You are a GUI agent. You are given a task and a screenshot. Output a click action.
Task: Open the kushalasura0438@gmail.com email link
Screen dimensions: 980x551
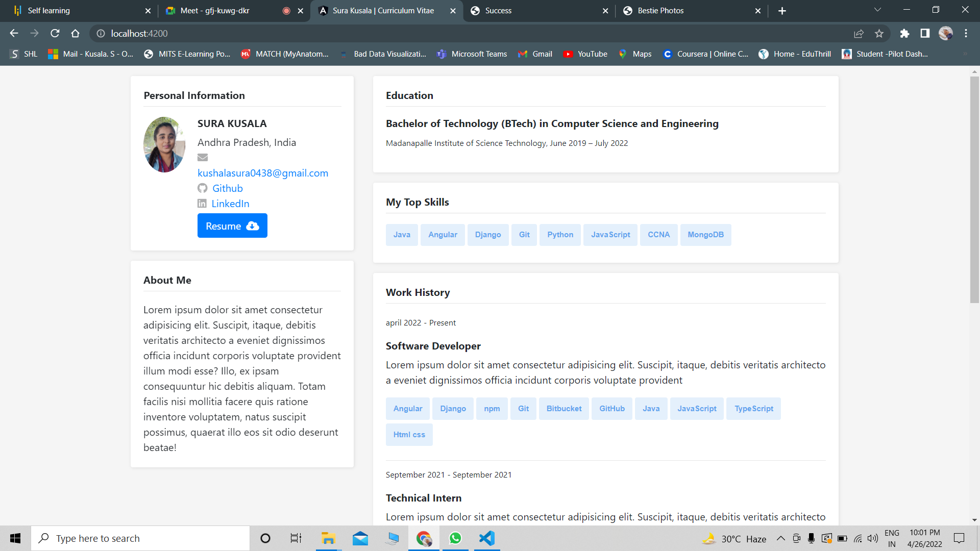pyautogui.click(x=263, y=173)
